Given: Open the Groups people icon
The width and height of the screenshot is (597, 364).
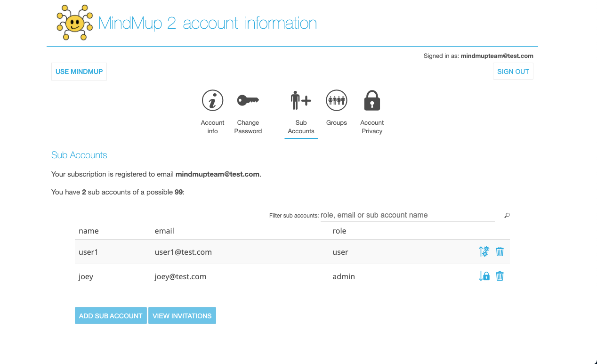Looking at the screenshot, I should click(x=337, y=100).
